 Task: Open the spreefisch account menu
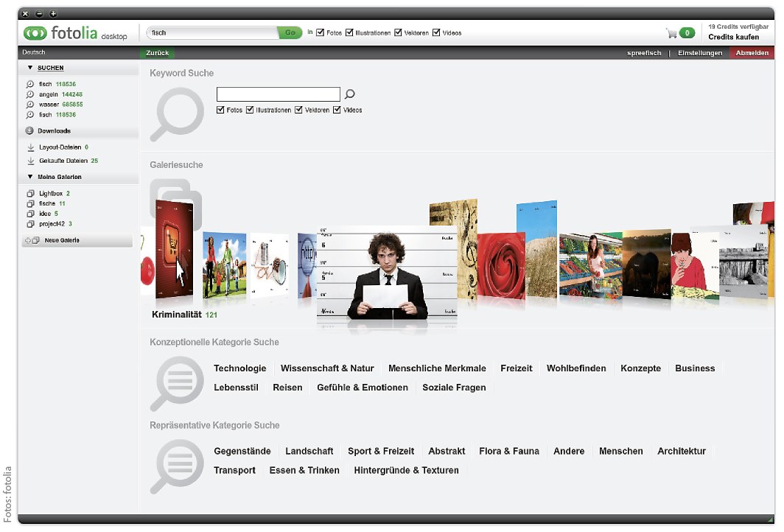coord(644,53)
